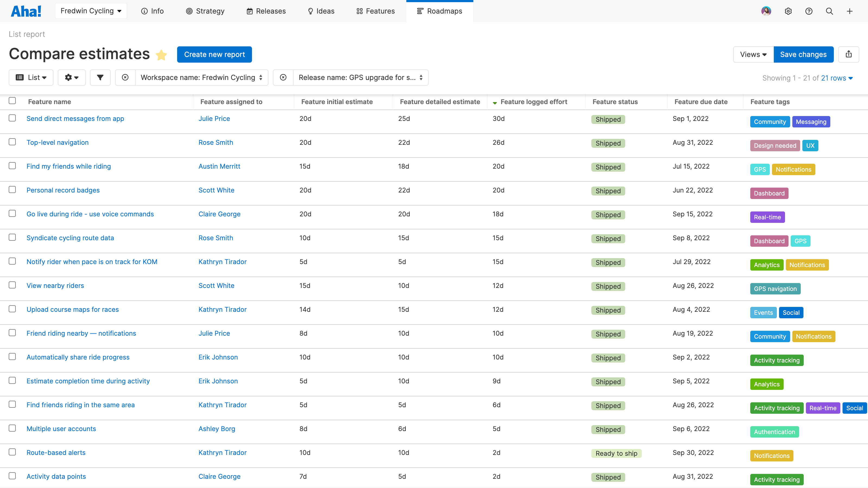Open the List view type dropdown
This screenshot has height=488, width=868.
[31, 78]
